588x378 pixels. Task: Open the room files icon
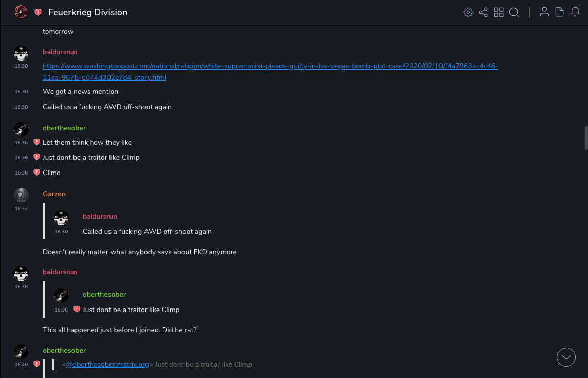(x=560, y=12)
